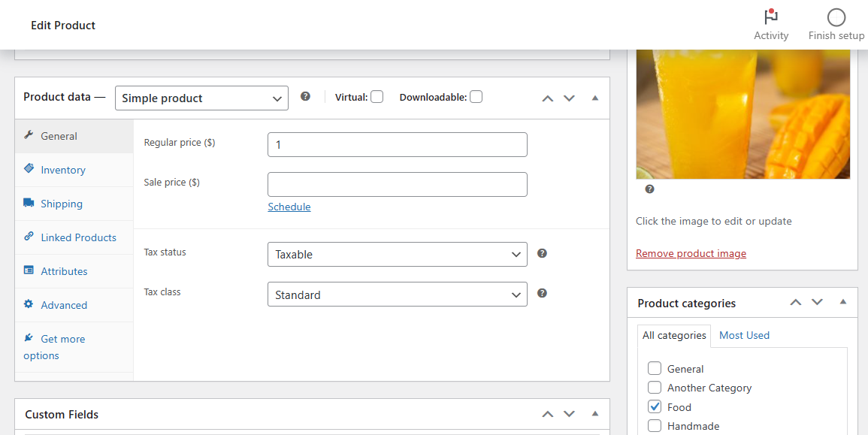Switch to the Inventory tab
The height and width of the screenshot is (435, 868).
74,170
